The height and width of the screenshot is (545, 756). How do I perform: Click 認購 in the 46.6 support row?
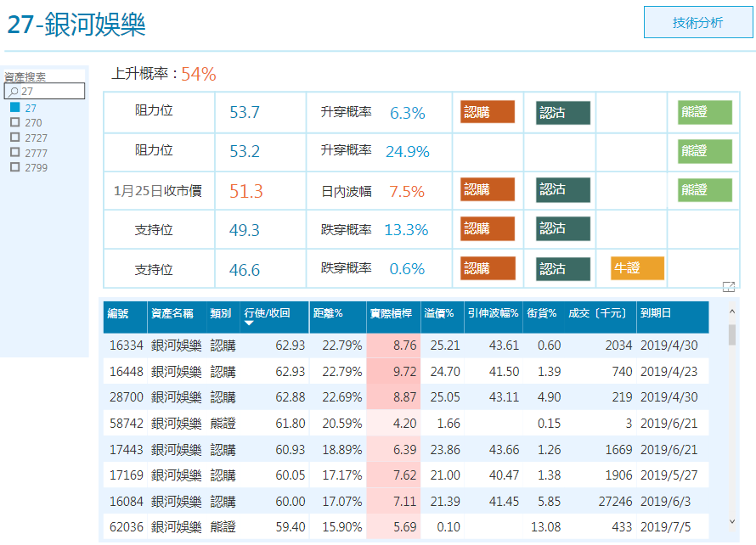coord(488,268)
